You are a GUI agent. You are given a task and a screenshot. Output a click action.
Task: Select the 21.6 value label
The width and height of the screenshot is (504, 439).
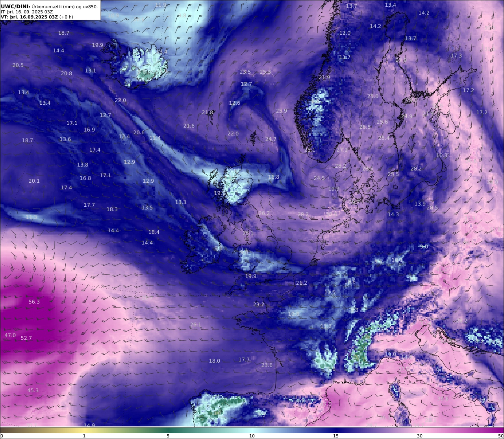click(x=189, y=126)
